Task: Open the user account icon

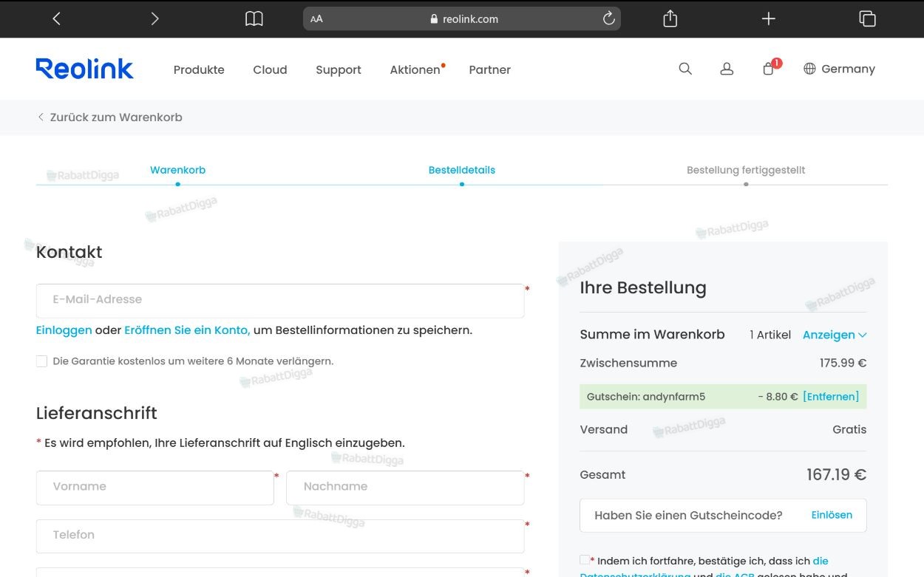Action: [727, 69]
